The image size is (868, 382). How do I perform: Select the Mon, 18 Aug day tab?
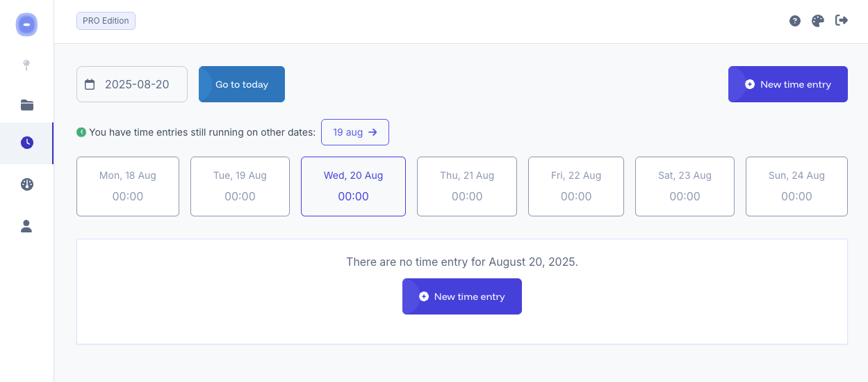click(x=128, y=186)
